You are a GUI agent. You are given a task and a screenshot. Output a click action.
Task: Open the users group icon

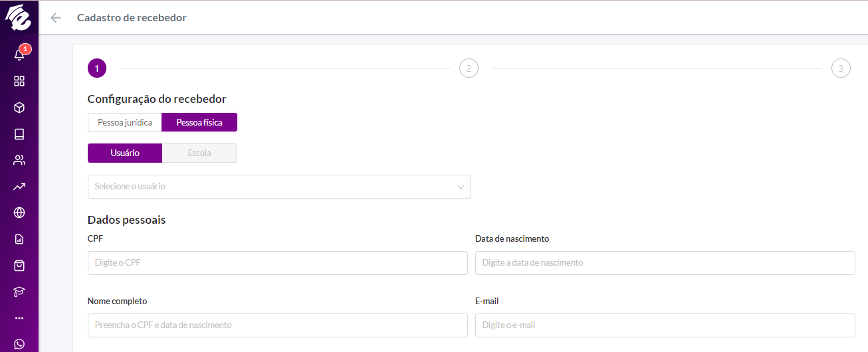pos(19,160)
